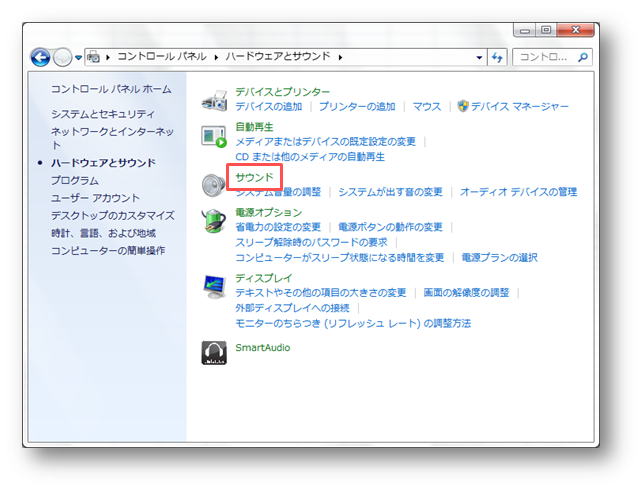Open ネットワークとインターネット in the sidebar
642x490 pixels.
click(112, 138)
